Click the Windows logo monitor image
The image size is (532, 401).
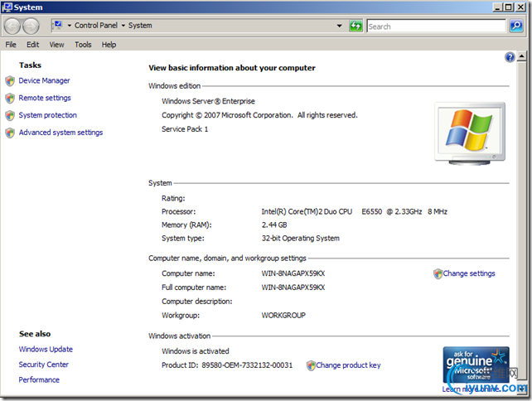tap(470, 133)
